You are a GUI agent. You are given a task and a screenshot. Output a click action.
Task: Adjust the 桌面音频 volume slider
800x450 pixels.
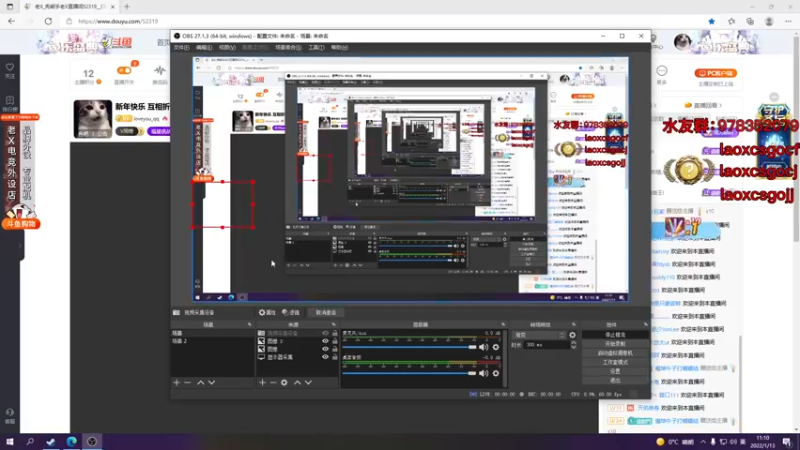click(x=409, y=373)
